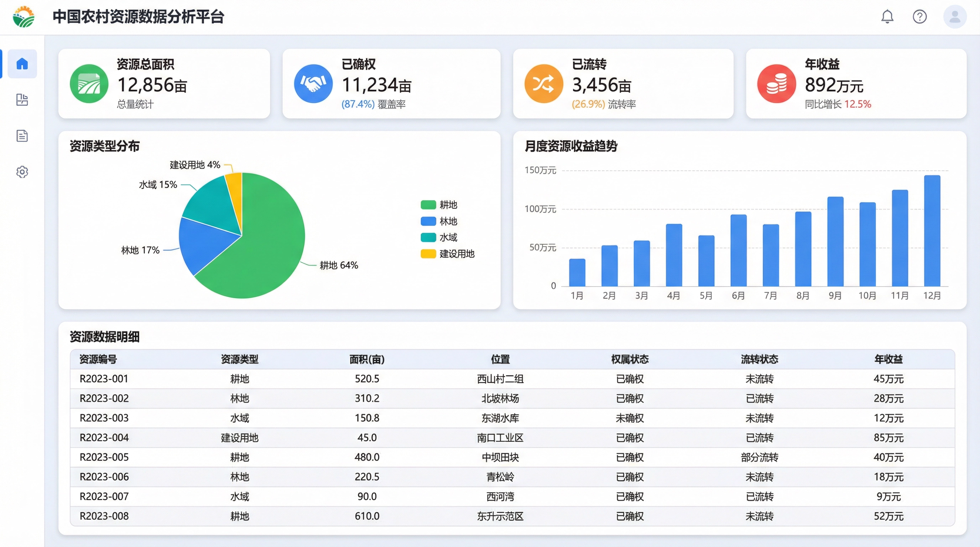Click the yellow 建设用地 legend swatch

pyautogui.click(x=428, y=254)
